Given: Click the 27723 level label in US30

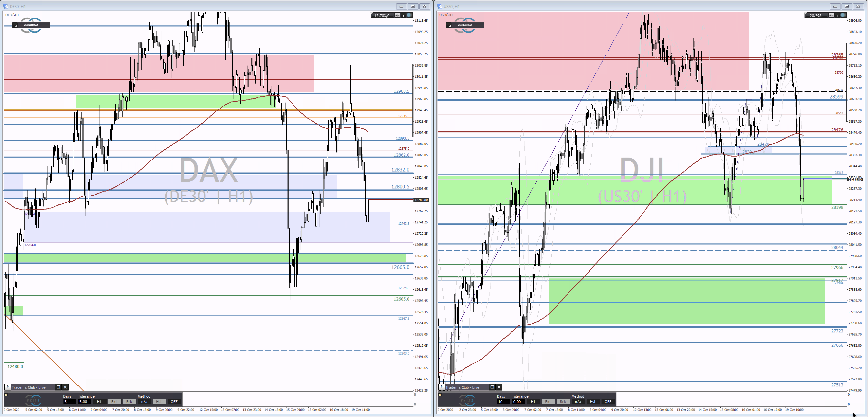Looking at the screenshot, I should (x=837, y=331).
